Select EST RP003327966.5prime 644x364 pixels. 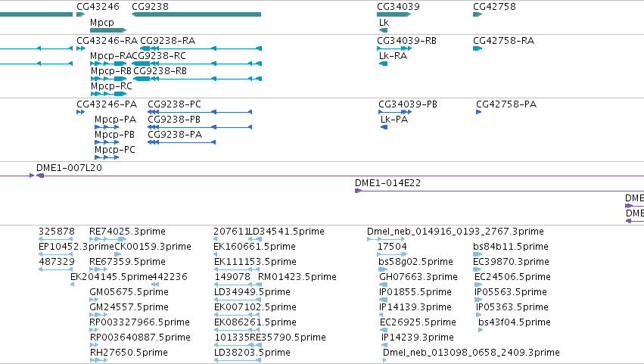(x=139, y=323)
